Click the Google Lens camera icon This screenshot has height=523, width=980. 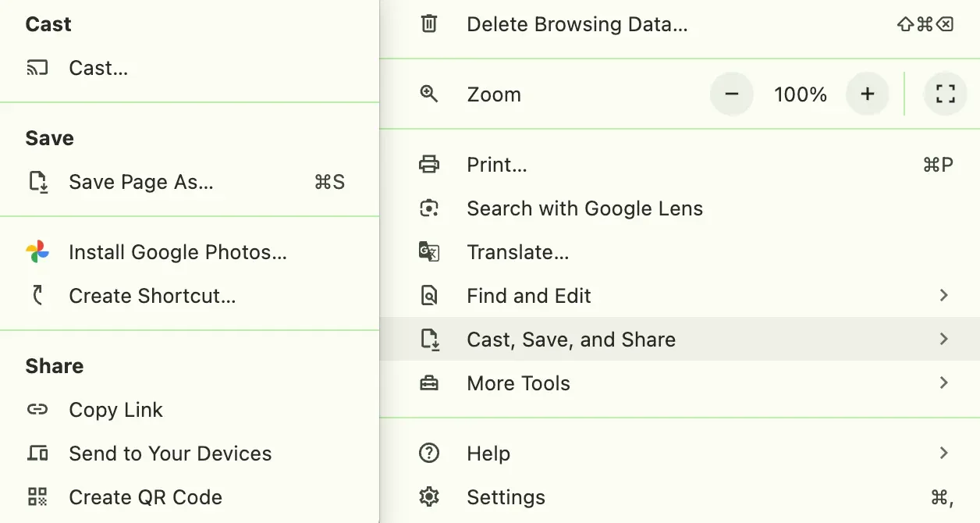(429, 208)
